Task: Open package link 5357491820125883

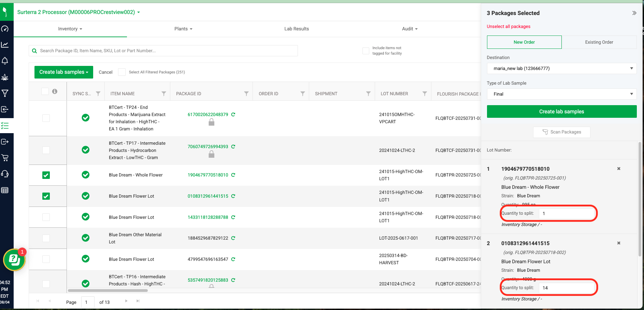Action: (208, 280)
